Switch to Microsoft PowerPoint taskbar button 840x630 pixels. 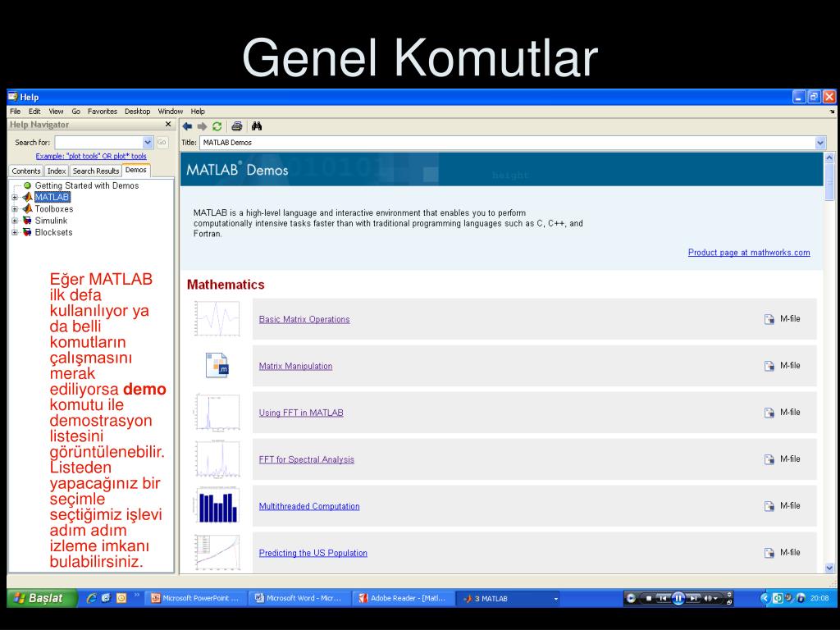[x=195, y=598]
